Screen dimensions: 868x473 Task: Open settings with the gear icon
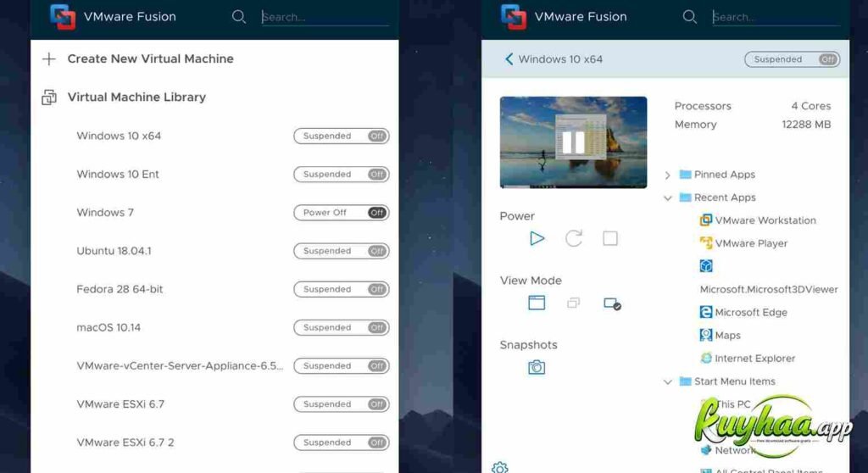[x=499, y=468]
